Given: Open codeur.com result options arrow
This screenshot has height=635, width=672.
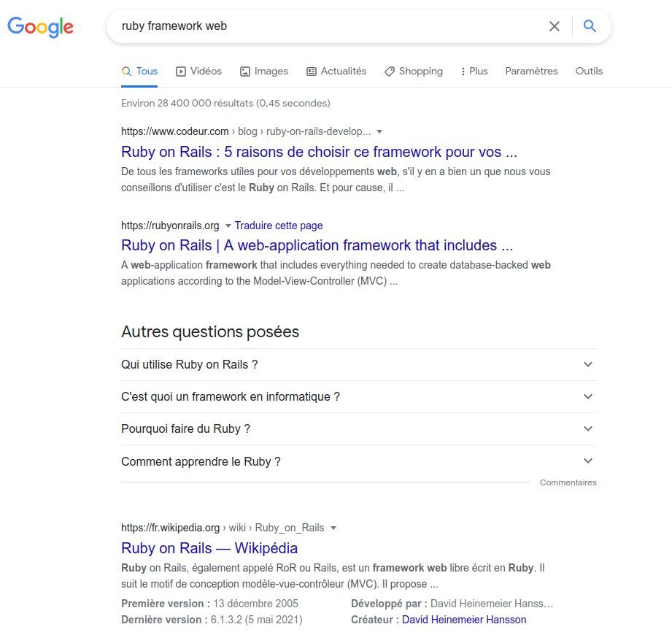Looking at the screenshot, I should click(379, 132).
